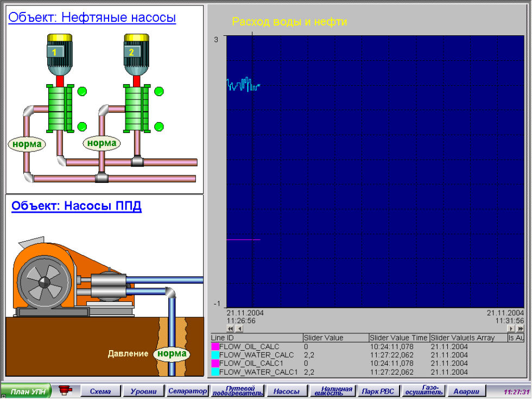
Task: Jump trend to far right with double-arrow
Action: 520,328
